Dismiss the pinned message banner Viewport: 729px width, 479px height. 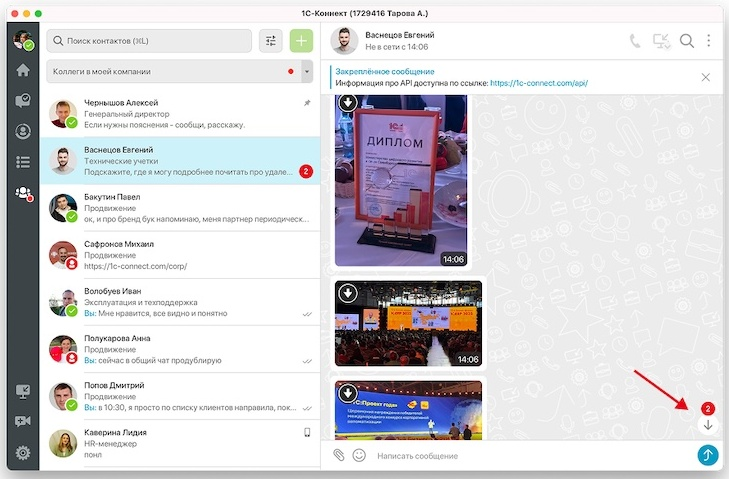click(706, 77)
